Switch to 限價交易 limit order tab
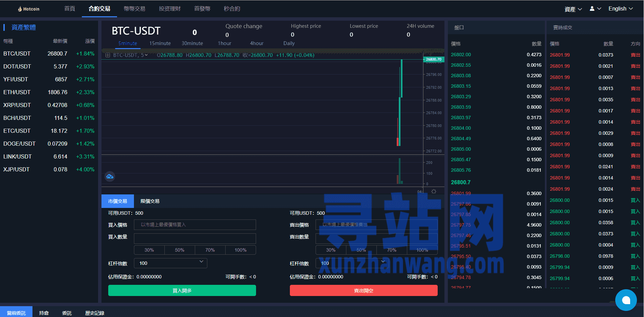644x317 pixels. click(150, 201)
